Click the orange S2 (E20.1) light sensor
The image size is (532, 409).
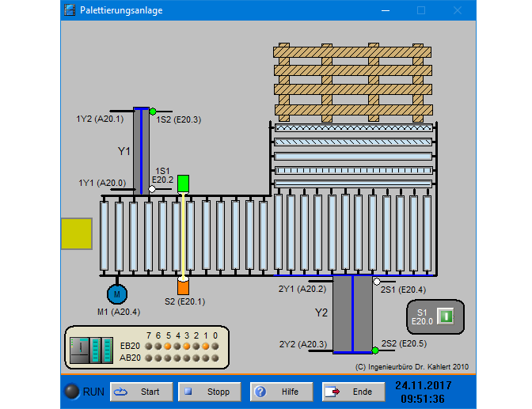click(183, 287)
